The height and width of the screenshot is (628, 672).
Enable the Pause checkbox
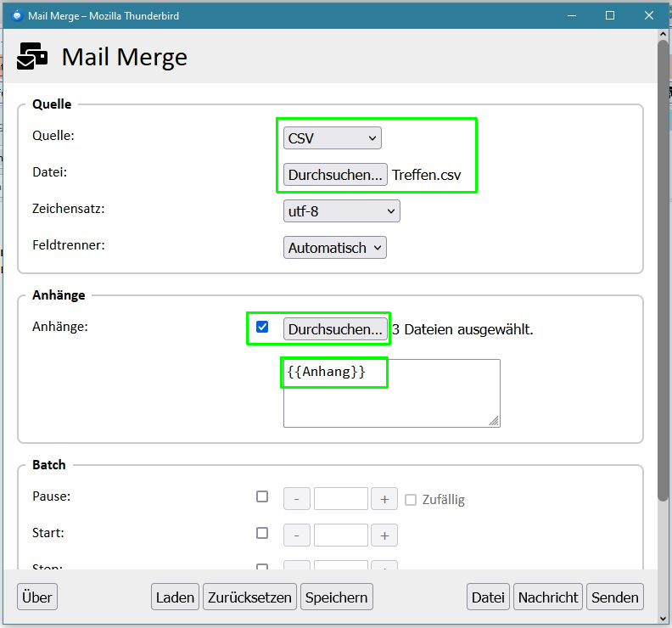262,497
